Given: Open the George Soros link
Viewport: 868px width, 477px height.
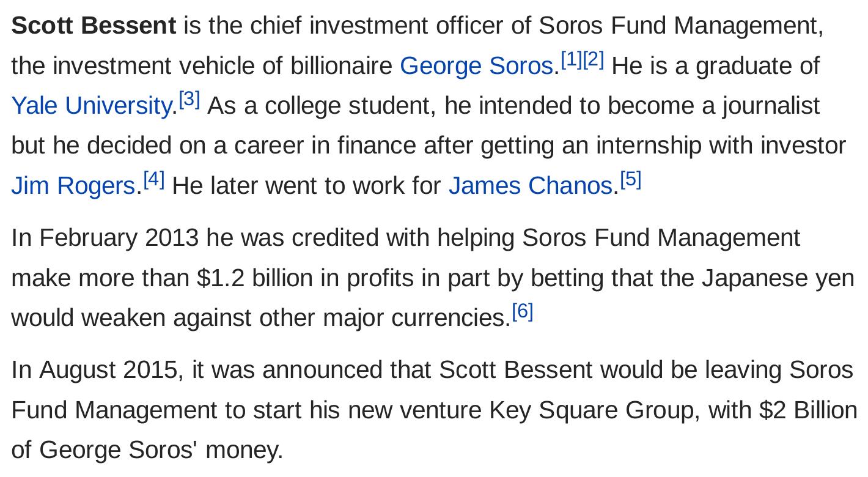Looking at the screenshot, I should pyautogui.click(x=476, y=65).
